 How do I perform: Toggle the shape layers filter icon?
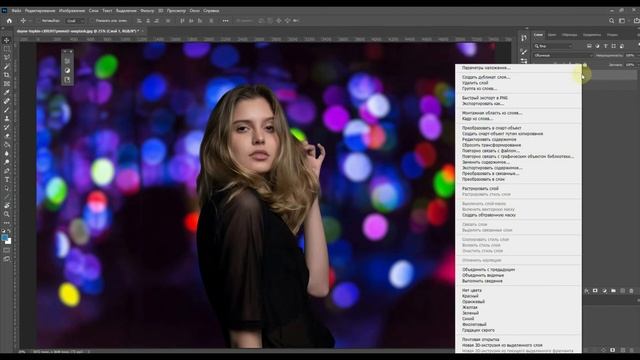point(613,46)
